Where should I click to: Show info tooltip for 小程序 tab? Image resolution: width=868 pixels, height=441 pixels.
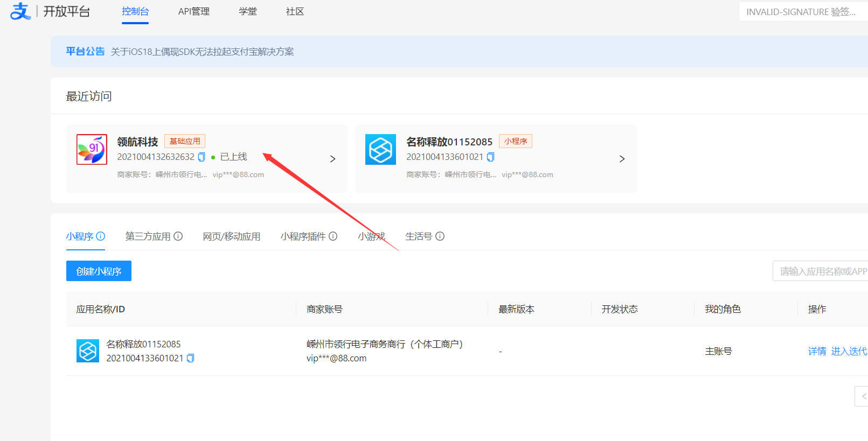point(101,236)
